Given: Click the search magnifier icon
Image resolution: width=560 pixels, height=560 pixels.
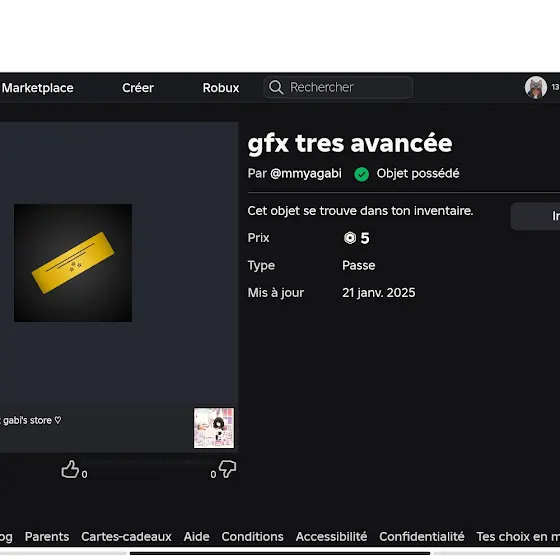Looking at the screenshot, I should pos(276,87).
